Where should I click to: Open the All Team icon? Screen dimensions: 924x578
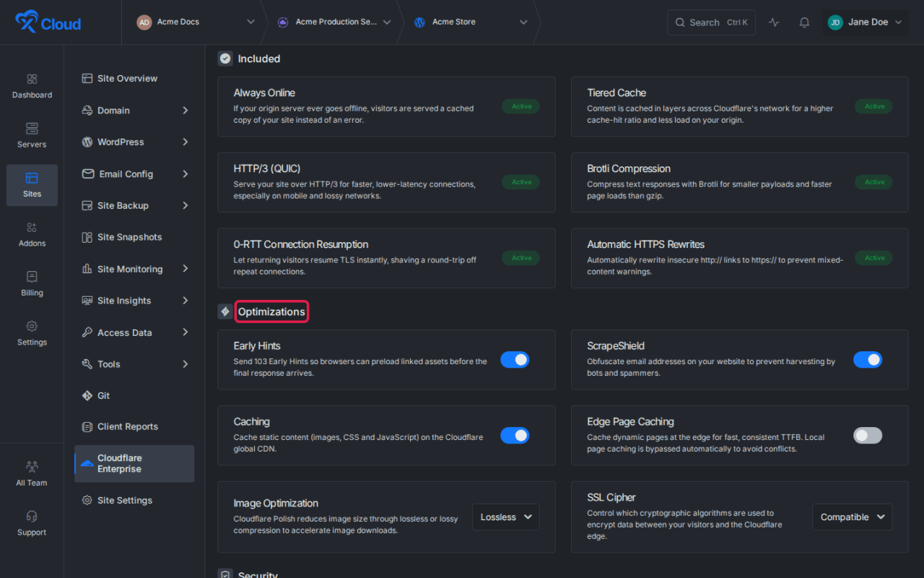[32, 467]
